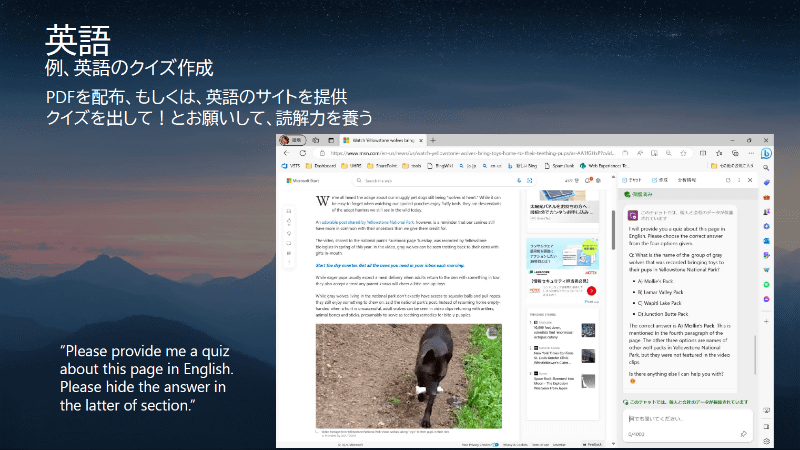Open the ja-jp search bookmark
The height and width of the screenshot is (450, 800).
(x=467, y=166)
